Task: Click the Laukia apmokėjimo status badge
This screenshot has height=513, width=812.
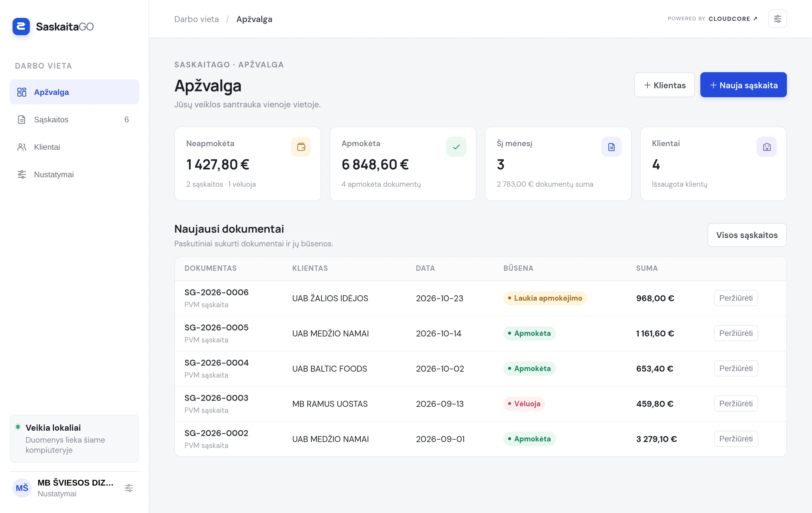Action: (x=545, y=298)
